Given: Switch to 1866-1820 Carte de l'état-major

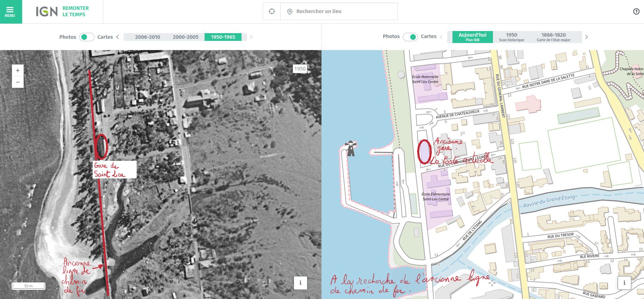Looking at the screenshot, I should point(553,37).
